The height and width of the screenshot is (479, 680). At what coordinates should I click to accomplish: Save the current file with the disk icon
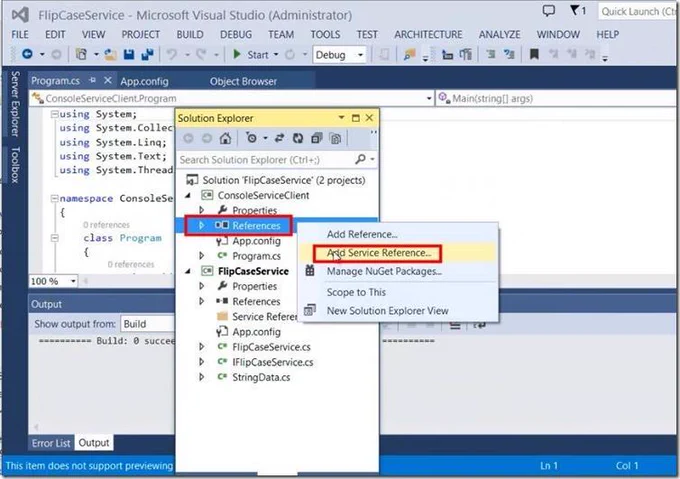coord(129,54)
